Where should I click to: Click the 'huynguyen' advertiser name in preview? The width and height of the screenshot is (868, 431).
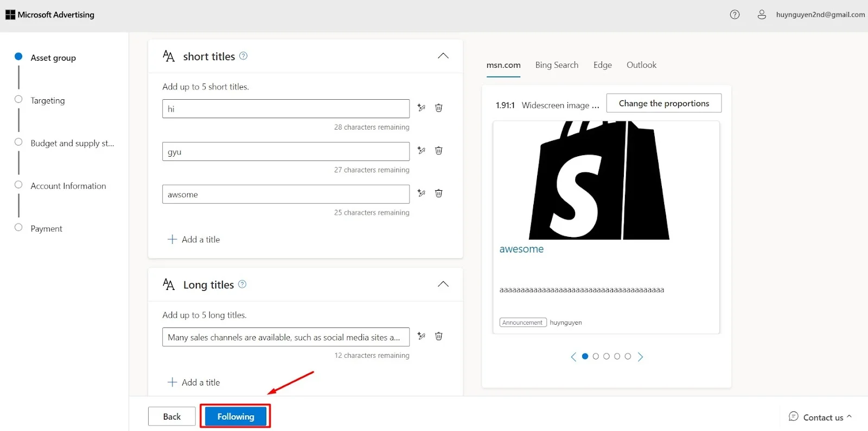[566, 323]
